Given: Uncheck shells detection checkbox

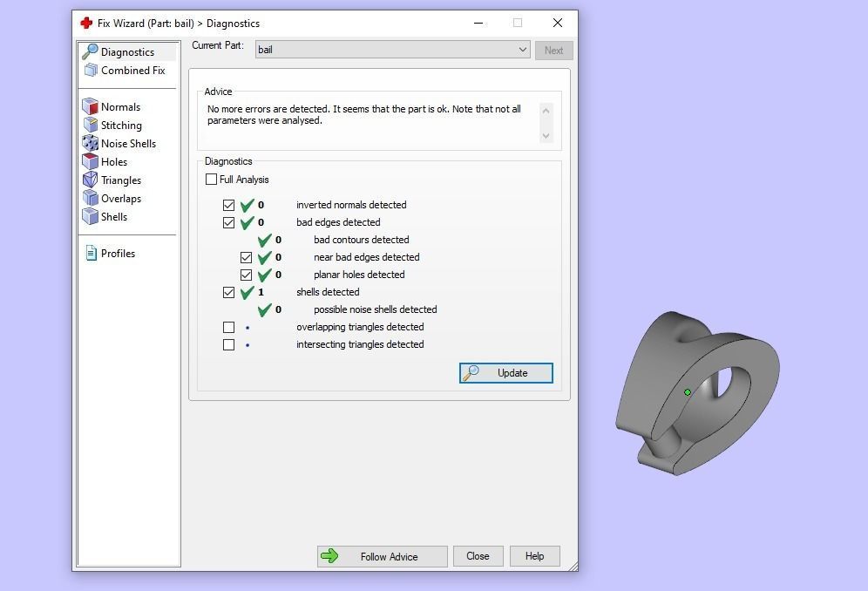Looking at the screenshot, I should (x=228, y=293).
